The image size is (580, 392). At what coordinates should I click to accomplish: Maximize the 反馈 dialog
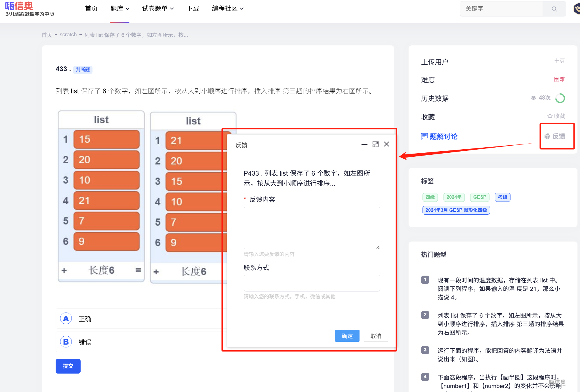click(375, 144)
